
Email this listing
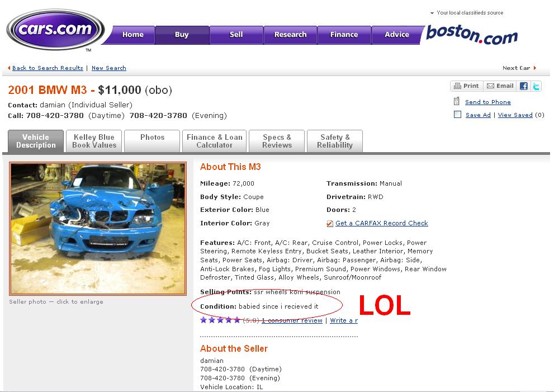tap(500, 86)
